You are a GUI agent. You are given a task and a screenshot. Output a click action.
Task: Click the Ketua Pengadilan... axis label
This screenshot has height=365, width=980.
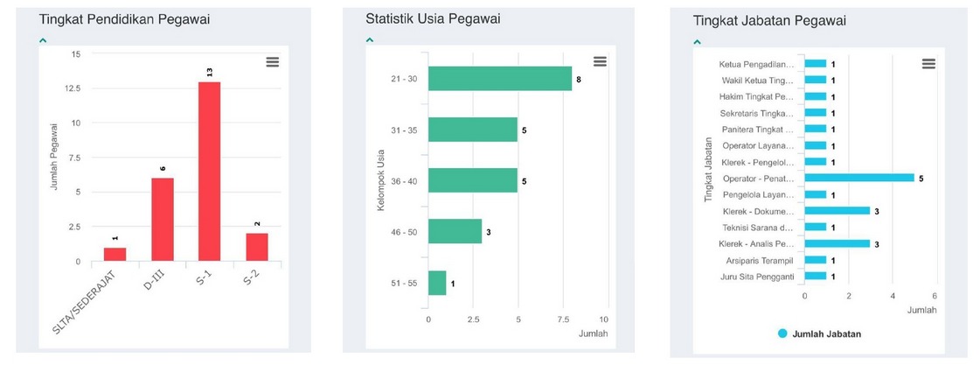coord(756,64)
